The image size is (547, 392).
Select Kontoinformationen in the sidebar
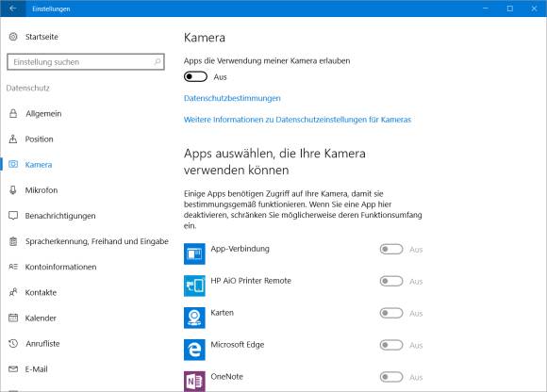click(60, 267)
